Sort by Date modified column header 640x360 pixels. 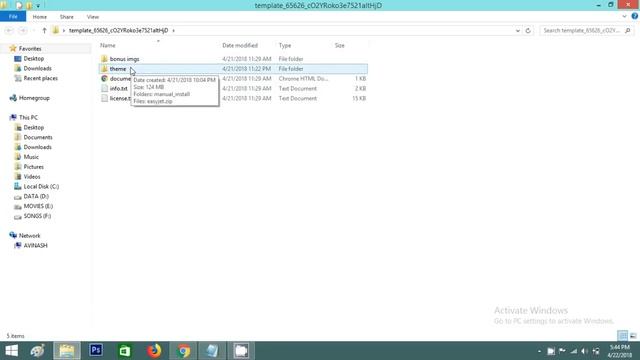(x=240, y=45)
